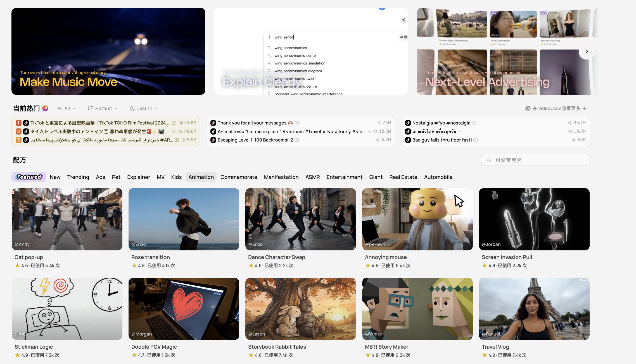Click the share icon on the Explain Clearly banner
The image size is (636, 364).
tap(404, 20)
